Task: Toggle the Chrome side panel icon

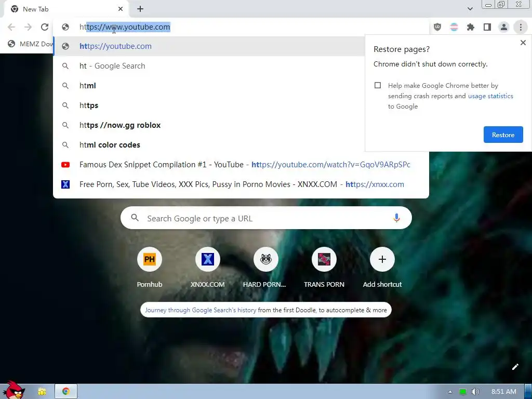Action: click(487, 27)
